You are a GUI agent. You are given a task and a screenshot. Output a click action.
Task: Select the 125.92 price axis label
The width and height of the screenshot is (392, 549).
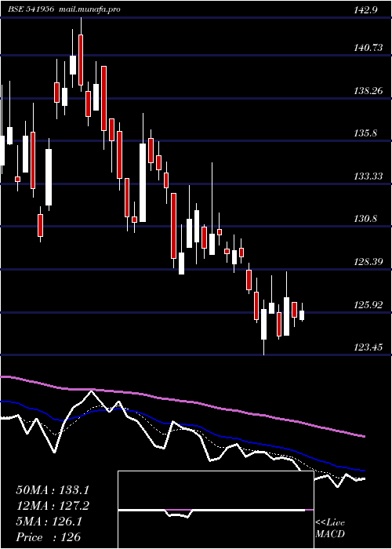pos(368,305)
